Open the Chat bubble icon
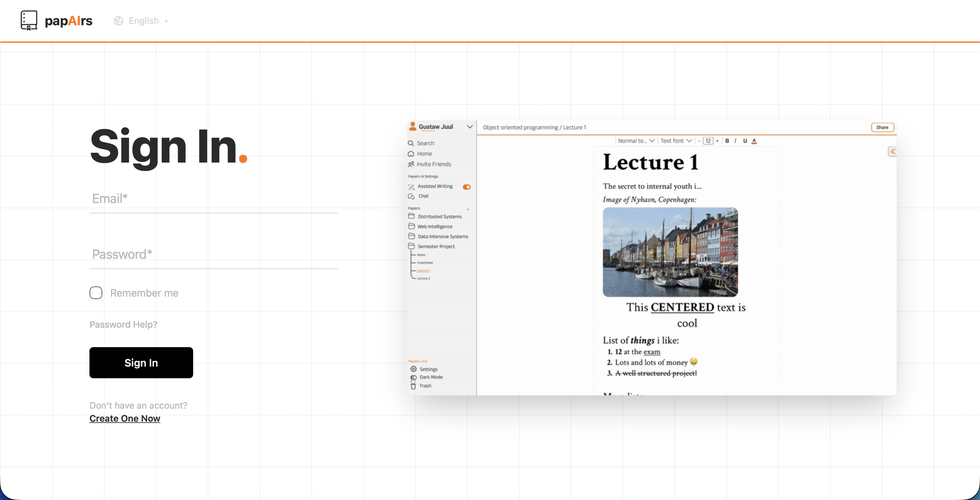This screenshot has height=500, width=980. (x=411, y=196)
